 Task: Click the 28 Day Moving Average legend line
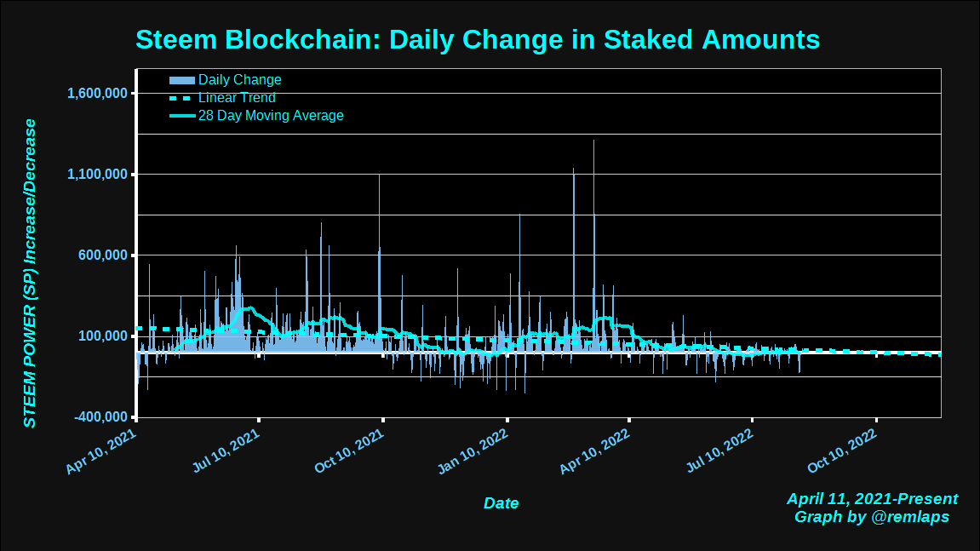[x=182, y=116]
